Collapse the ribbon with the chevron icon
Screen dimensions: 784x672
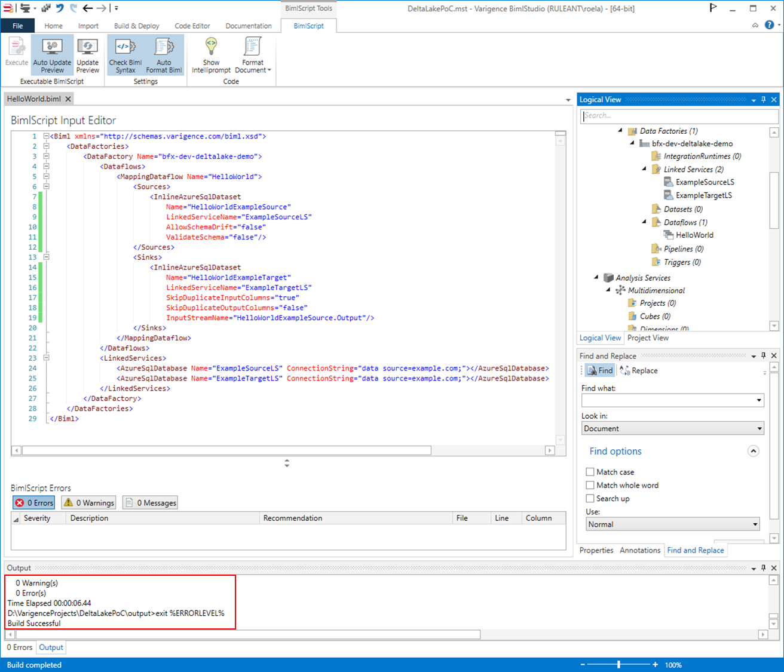(x=755, y=25)
